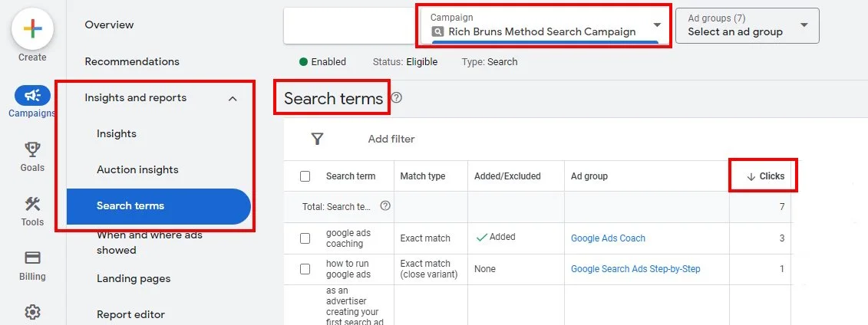Check the 'how to run google ads' checkbox

(305, 269)
